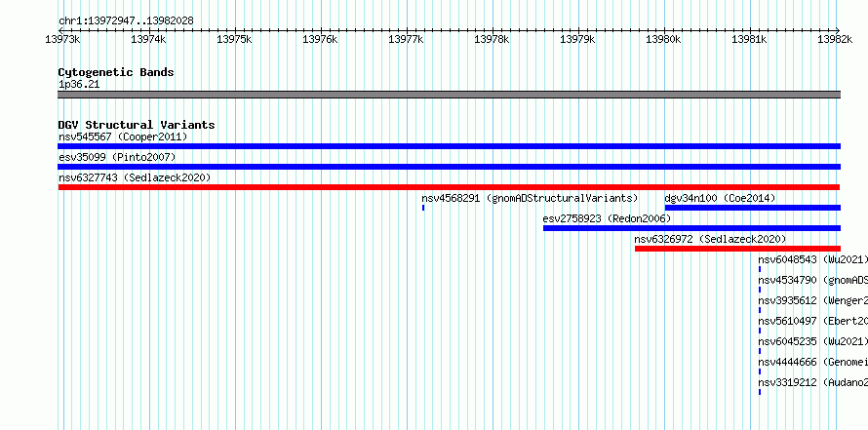Click the chr1:13972947..13982028 coordinates text

click(x=126, y=21)
